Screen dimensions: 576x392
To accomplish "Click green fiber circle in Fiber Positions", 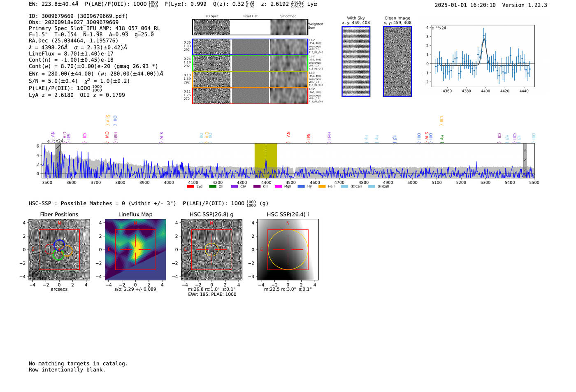I will coord(58,255).
